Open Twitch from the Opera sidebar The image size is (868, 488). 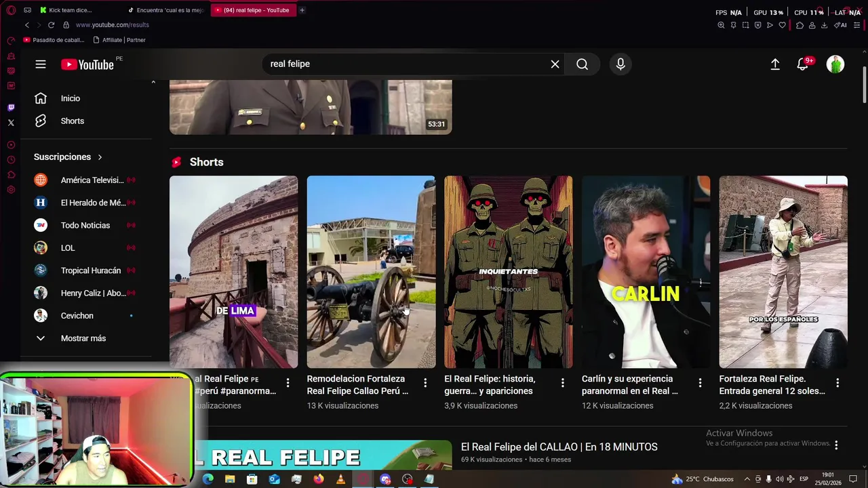(11, 108)
